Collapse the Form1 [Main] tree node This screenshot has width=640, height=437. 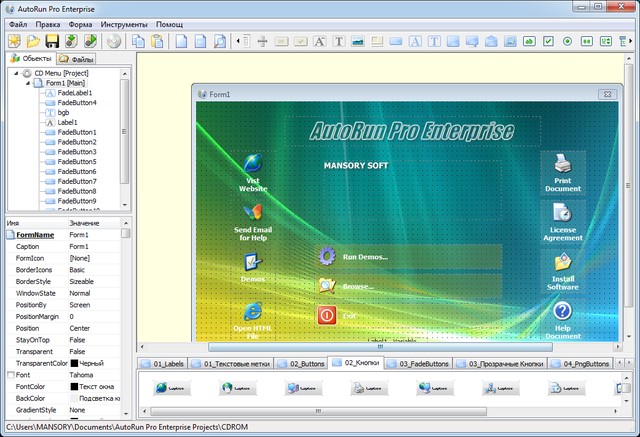(26, 83)
